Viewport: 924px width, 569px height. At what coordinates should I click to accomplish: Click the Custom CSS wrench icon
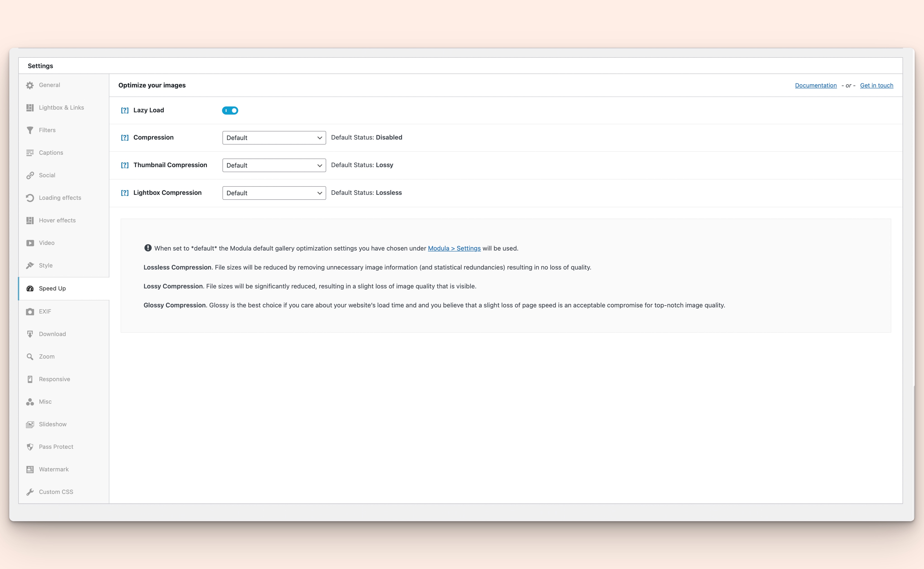[x=30, y=492]
